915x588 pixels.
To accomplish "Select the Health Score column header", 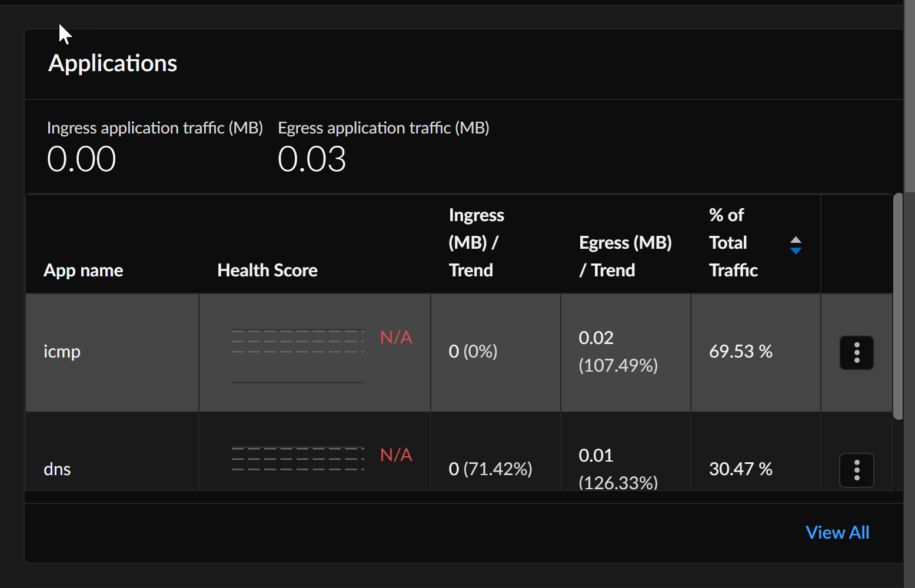I will pos(267,270).
